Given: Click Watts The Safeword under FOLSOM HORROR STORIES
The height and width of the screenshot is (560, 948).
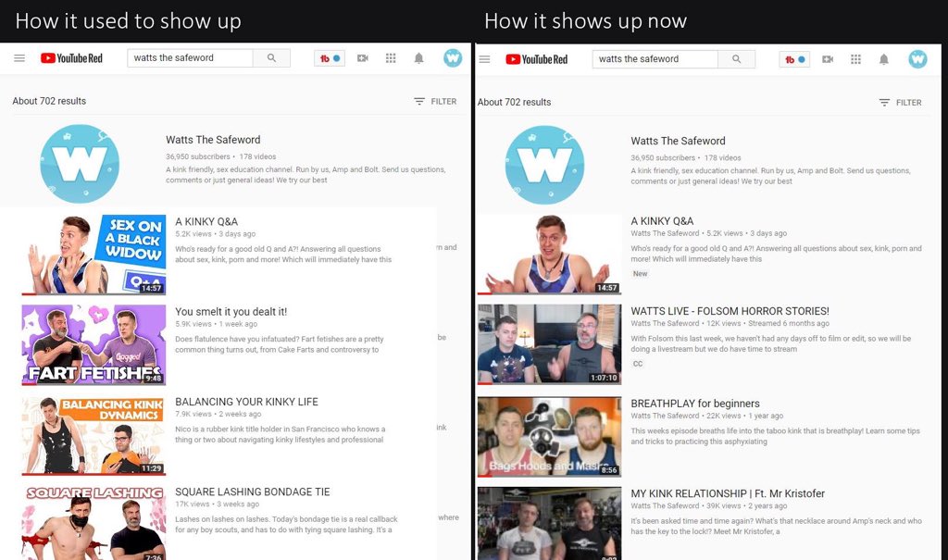Looking at the screenshot, I should [665, 324].
